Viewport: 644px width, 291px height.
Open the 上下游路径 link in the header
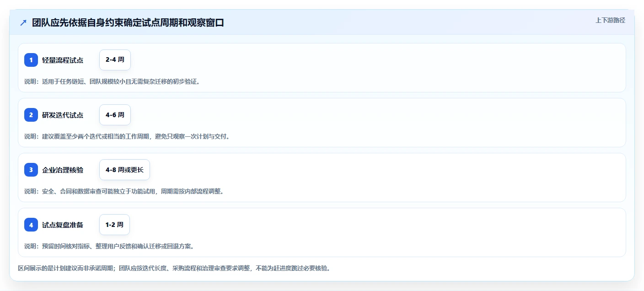coord(610,20)
